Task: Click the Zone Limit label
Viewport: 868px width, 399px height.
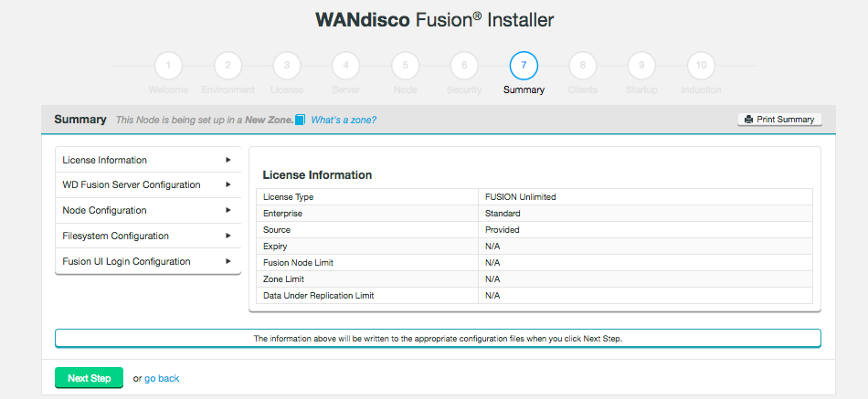Action: point(283,278)
